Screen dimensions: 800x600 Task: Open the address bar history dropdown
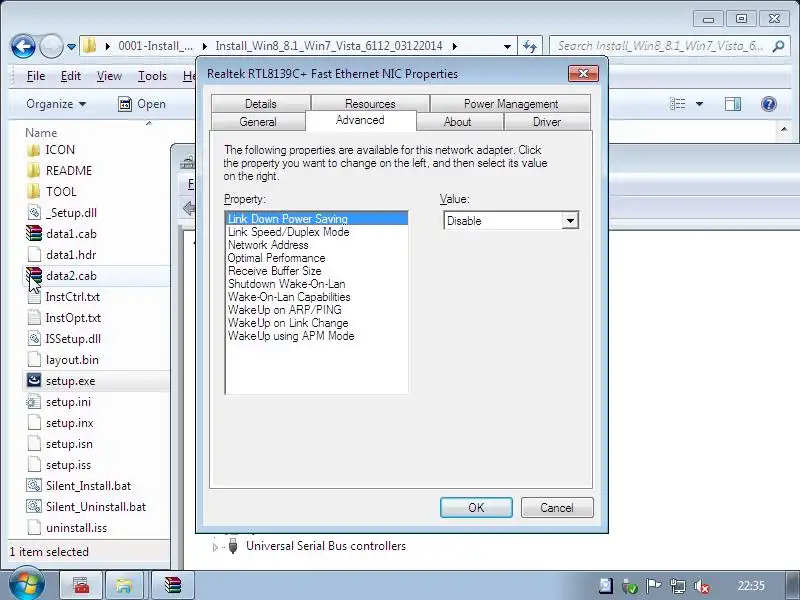507,46
